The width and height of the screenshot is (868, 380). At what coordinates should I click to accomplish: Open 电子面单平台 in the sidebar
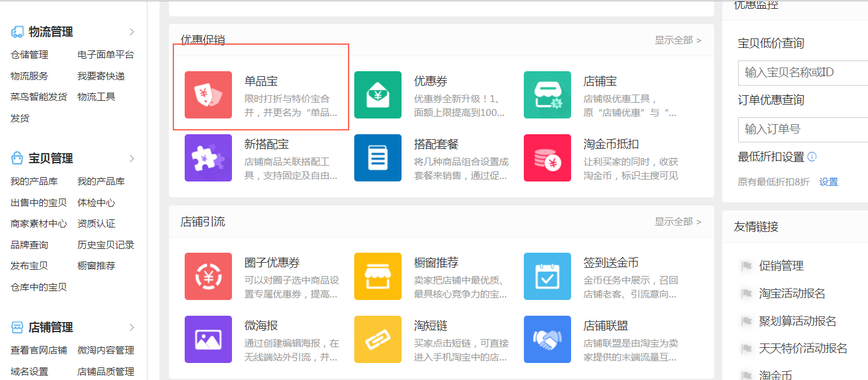pos(106,55)
